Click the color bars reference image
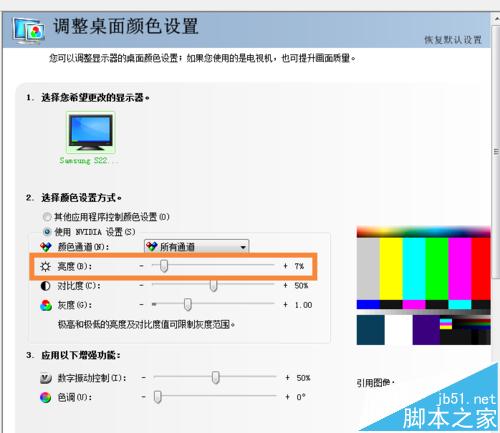Image resolution: width=500 pixels, height=433 pixels. 423,286
